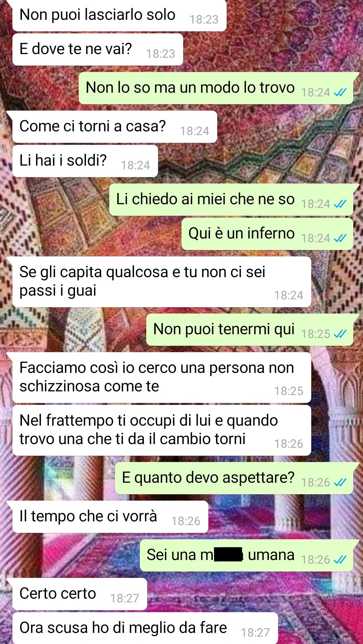Tap the 'Qui è un inferno' green bubble text
The height and width of the screenshot is (644, 363).
(x=241, y=233)
